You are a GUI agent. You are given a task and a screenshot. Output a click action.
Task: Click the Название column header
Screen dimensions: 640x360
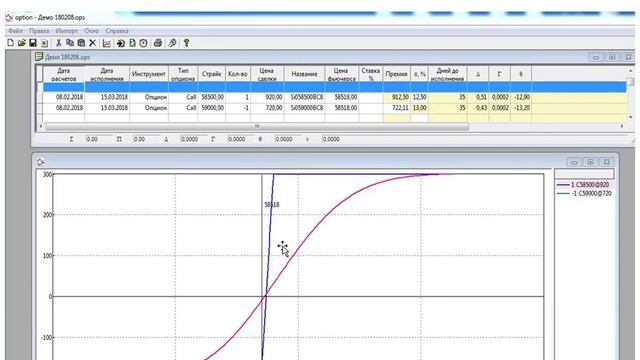pyautogui.click(x=304, y=74)
